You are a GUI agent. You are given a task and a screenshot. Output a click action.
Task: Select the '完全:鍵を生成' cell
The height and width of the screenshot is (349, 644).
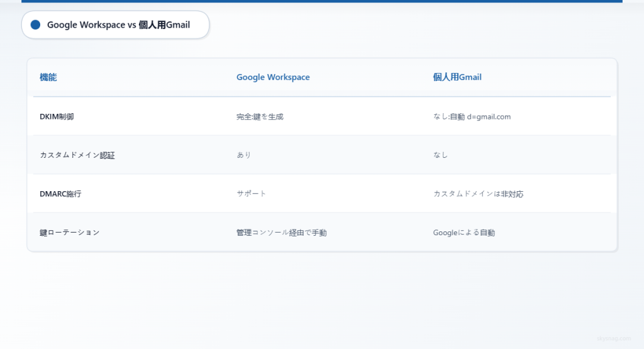click(260, 116)
